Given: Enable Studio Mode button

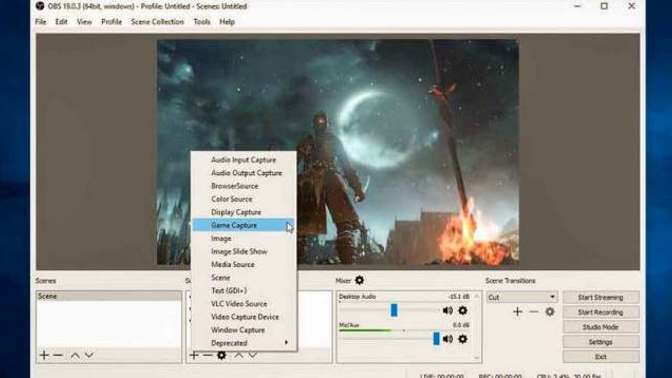Looking at the screenshot, I should coord(601,327).
